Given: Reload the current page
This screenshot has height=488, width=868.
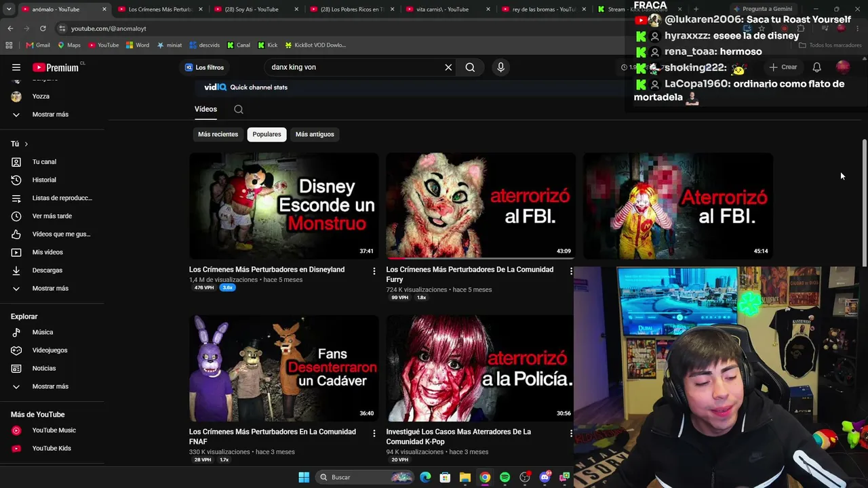Looking at the screenshot, I should tap(43, 28).
